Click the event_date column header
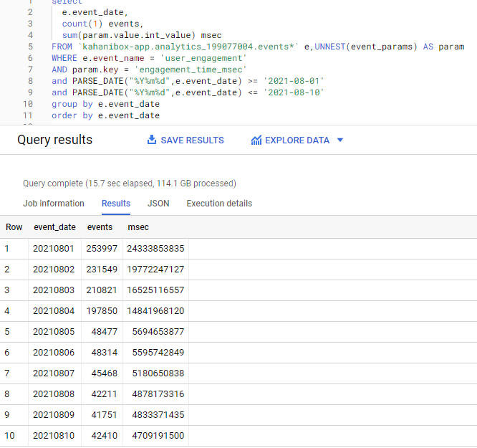Image resolution: width=477 pixels, height=448 pixels. click(54, 227)
